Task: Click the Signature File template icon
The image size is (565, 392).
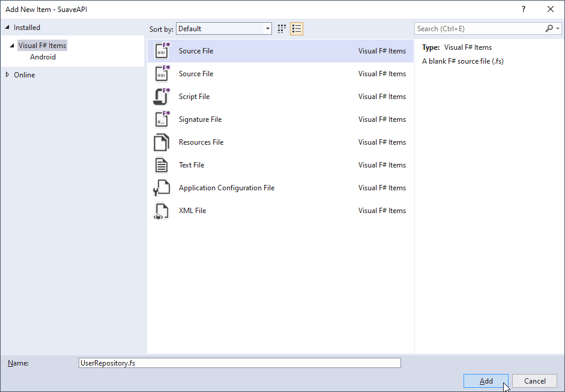Action: [162, 119]
